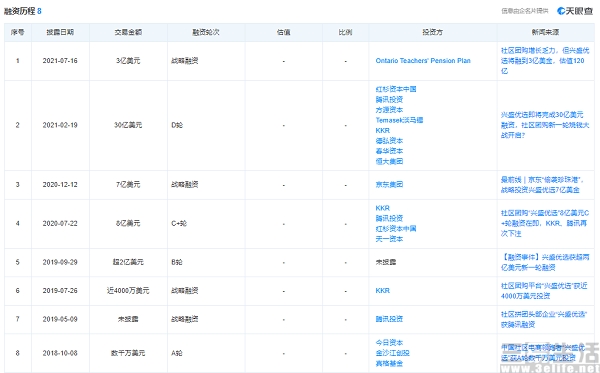Click the 估值 column header

pyautogui.click(x=284, y=32)
